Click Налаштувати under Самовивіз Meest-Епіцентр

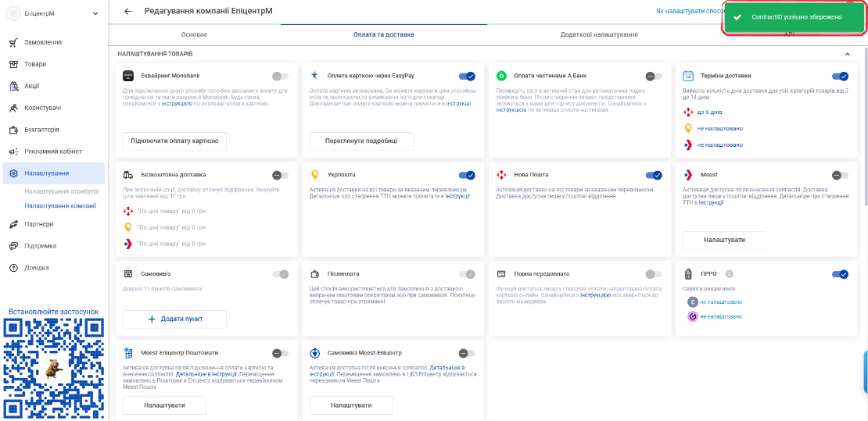pyautogui.click(x=351, y=405)
